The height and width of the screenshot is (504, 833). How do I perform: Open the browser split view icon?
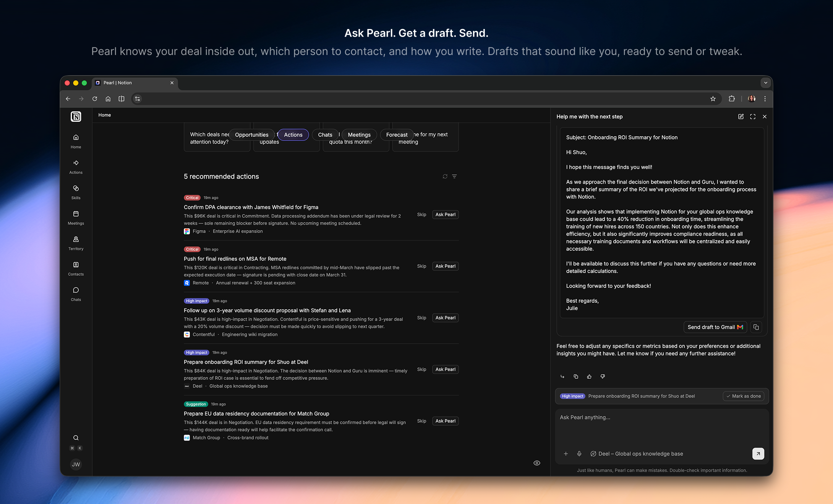(122, 99)
